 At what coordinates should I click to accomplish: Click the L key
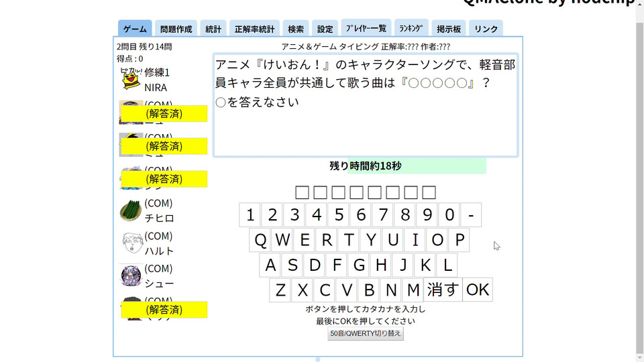click(447, 265)
